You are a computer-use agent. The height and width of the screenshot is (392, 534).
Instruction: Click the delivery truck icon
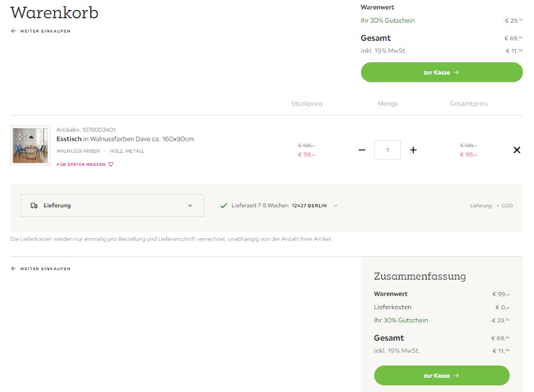[x=34, y=205]
